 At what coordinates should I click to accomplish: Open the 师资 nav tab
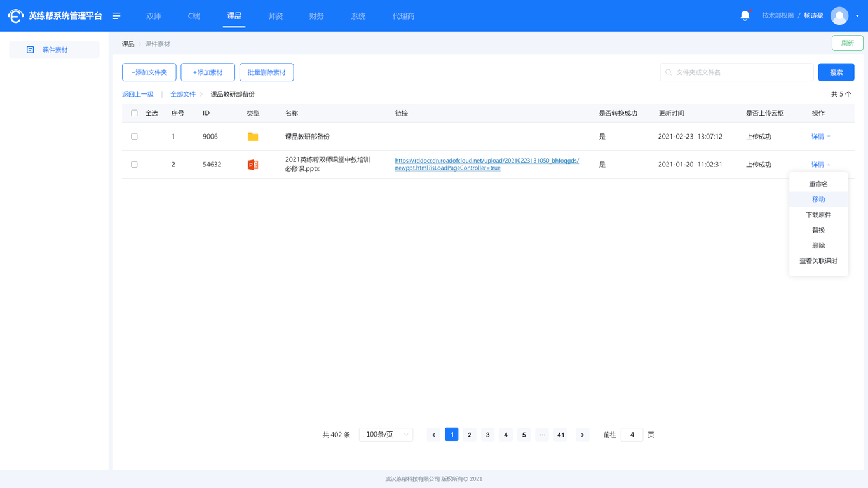(x=275, y=16)
